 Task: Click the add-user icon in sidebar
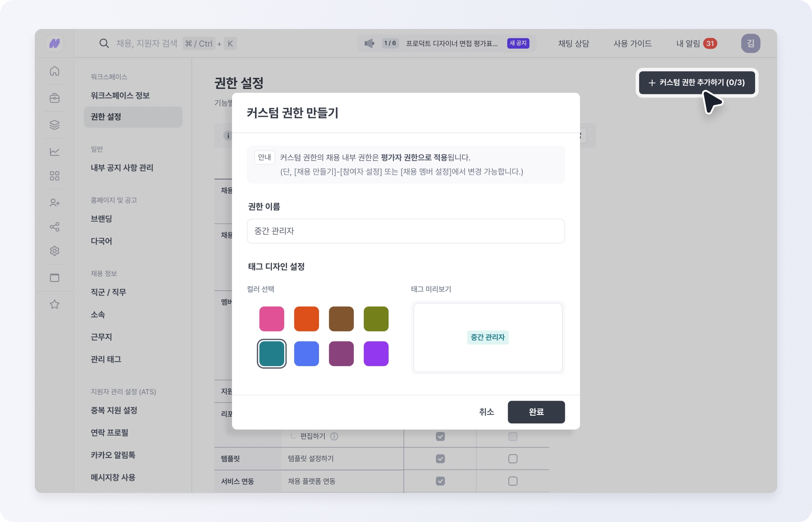click(55, 203)
